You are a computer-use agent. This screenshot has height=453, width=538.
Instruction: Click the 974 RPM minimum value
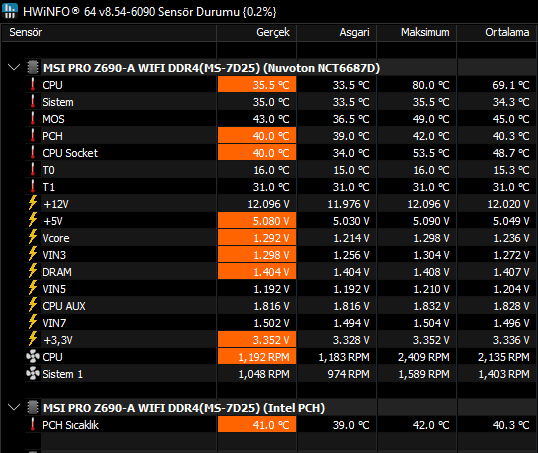(x=348, y=374)
